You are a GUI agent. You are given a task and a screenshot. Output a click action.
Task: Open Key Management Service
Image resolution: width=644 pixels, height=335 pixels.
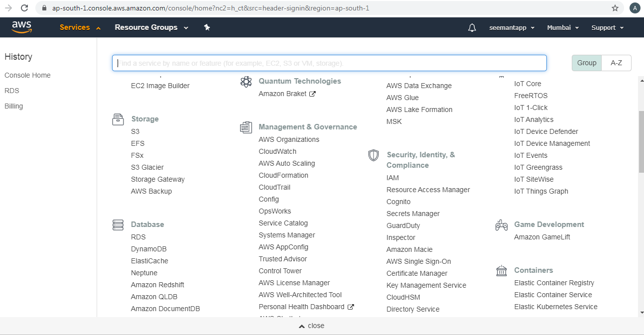click(426, 285)
